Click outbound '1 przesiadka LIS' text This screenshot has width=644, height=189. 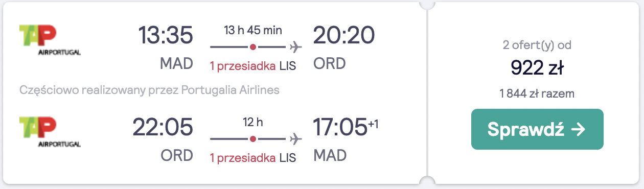pos(253,66)
